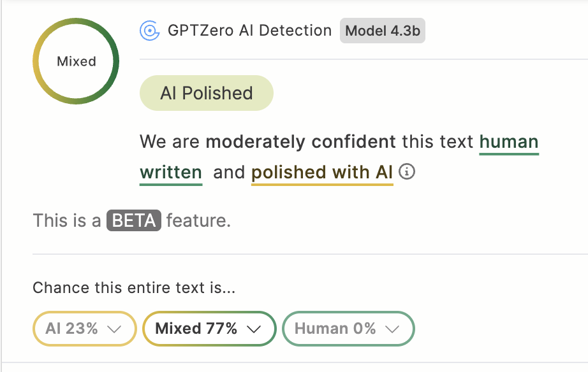Click the Model 4.3b version badge
Image resolution: width=588 pixels, height=372 pixels.
383,31
